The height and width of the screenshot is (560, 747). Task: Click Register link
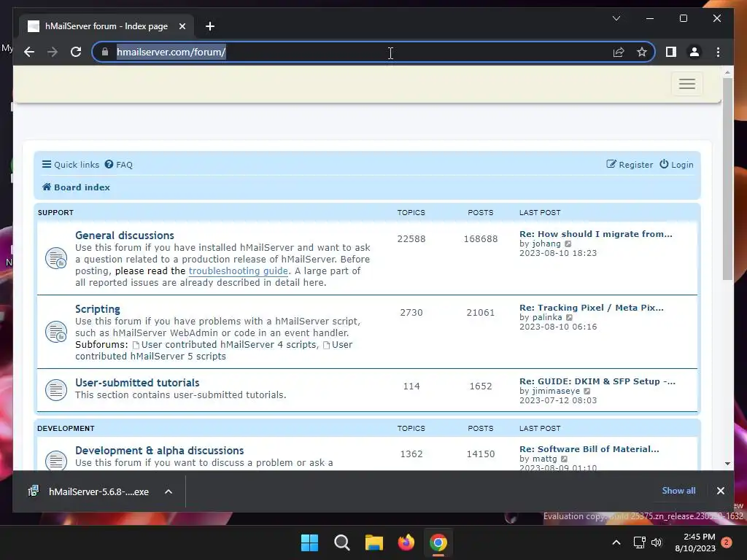point(630,165)
